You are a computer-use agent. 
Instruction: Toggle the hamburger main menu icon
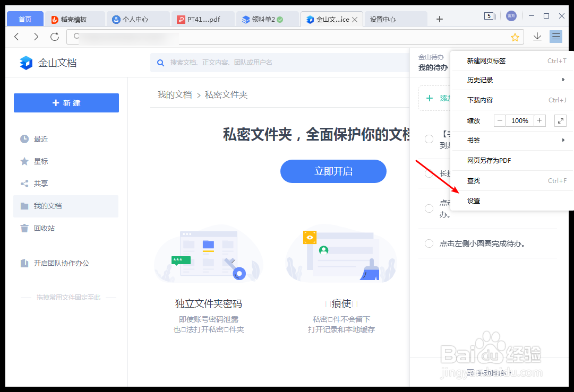pos(556,37)
